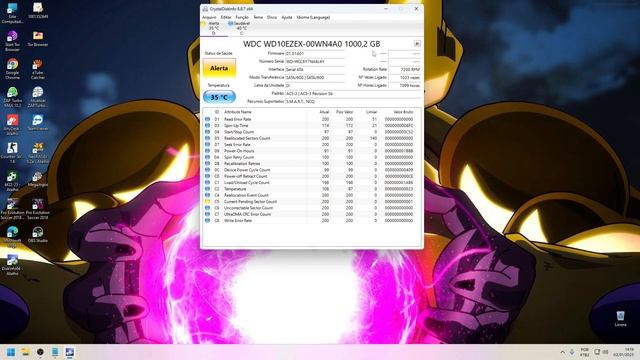Open the Ajuda menu
This screenshot has width=640, height=360.
click(287, 18)
